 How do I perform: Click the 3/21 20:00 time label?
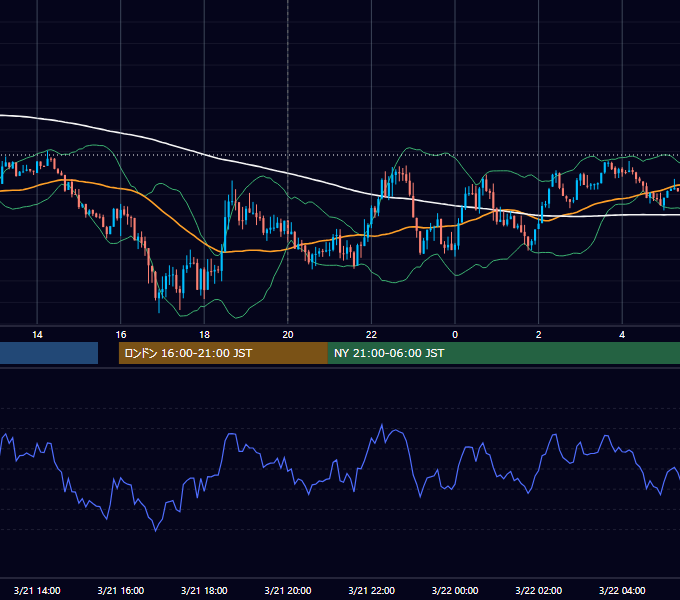(288, 590)
